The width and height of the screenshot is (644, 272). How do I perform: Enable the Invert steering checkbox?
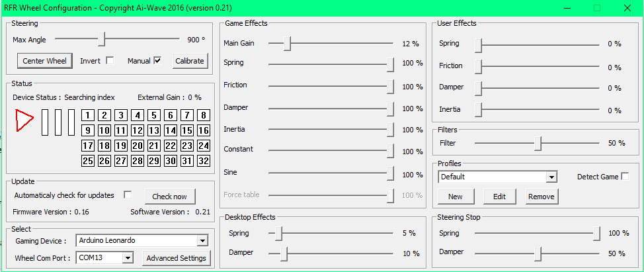pyautogui.click(x=110, y=60)
